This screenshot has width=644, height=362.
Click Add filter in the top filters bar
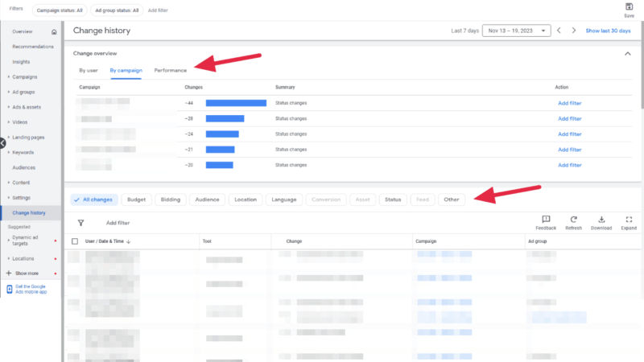click(x=158, y=10)
